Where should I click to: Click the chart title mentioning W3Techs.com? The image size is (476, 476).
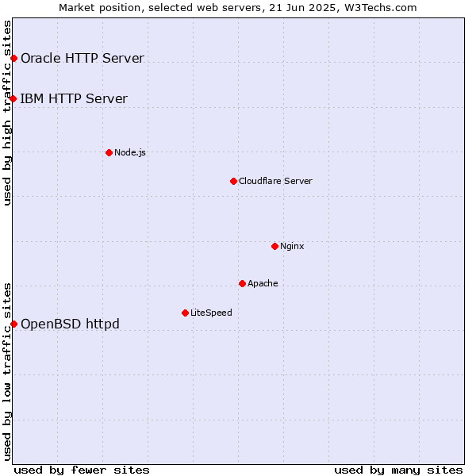238,8
